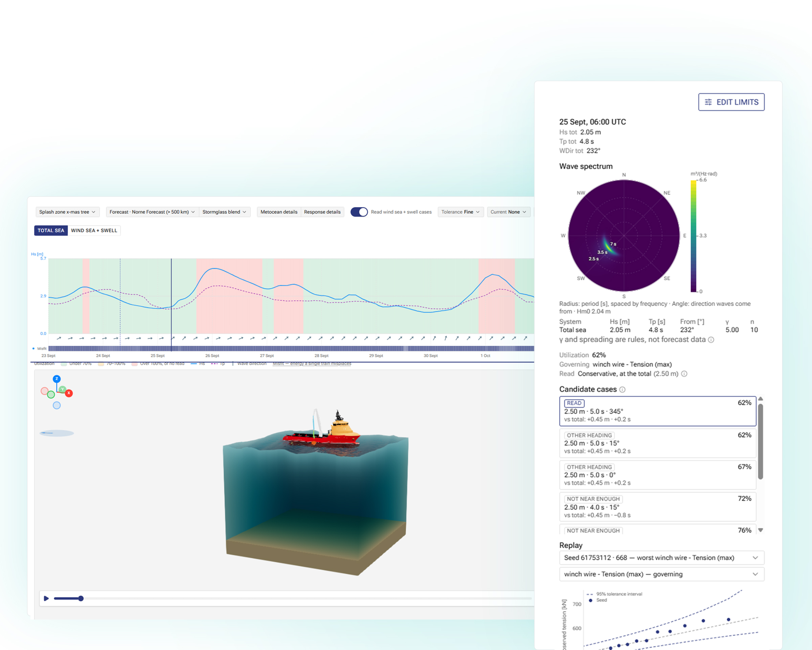Click the green Y axis gizmo handle
Image resolution: width=812 pixels, height=650 pixels.
tap(63, 389)
